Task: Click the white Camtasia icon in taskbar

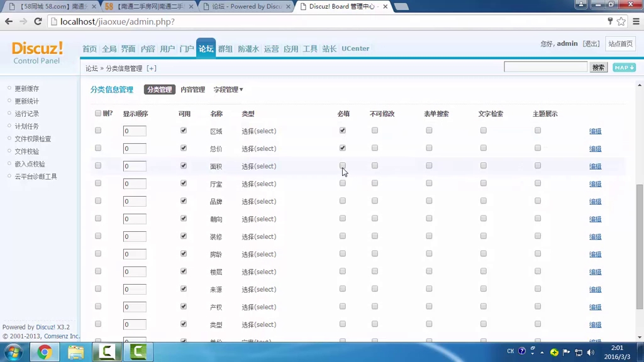Action: point(107,352)
